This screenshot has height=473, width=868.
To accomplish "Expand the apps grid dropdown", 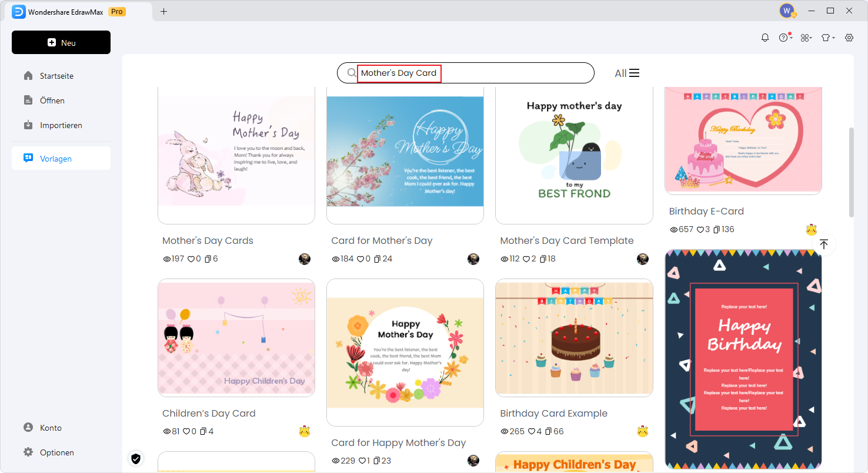I will click(x=806, y=38).
